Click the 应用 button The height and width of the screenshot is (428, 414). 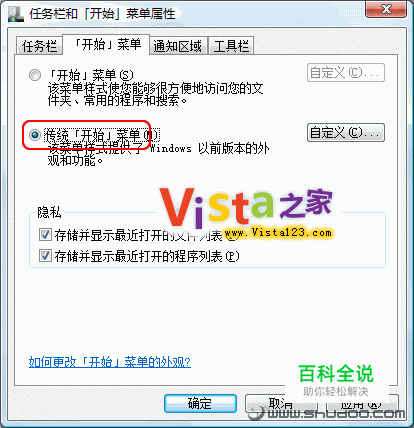[362, 404]
